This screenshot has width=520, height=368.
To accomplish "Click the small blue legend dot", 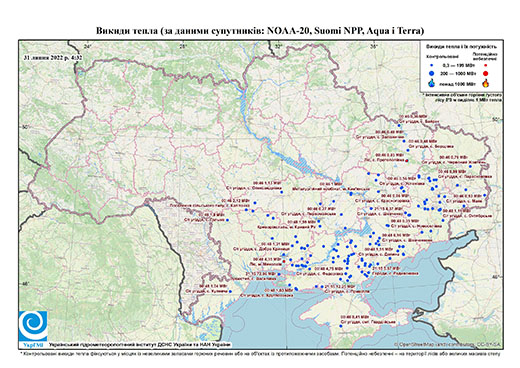I will click(x=432, y=65).
